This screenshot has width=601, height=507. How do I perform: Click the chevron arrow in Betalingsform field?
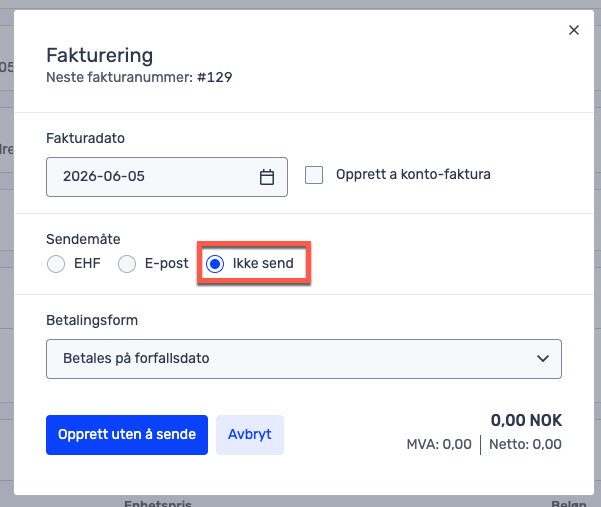pyautogui.click(x=543, y=359)
